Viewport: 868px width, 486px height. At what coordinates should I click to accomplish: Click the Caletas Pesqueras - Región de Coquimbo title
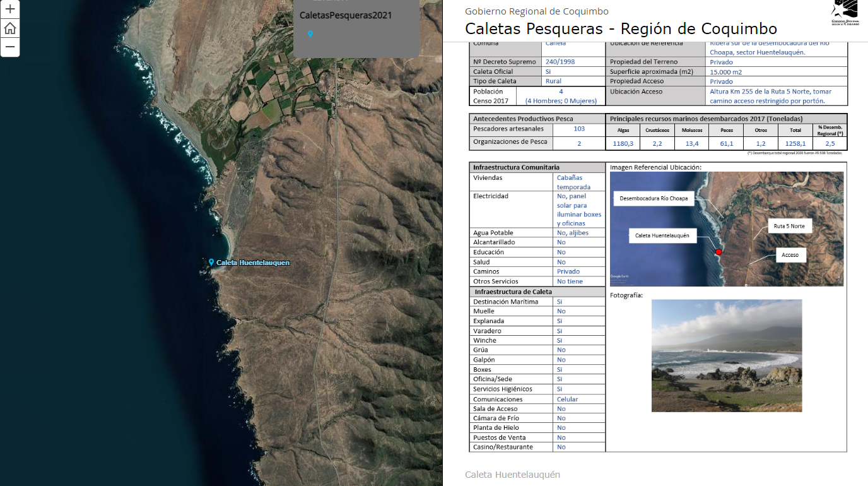click(621, 28)
